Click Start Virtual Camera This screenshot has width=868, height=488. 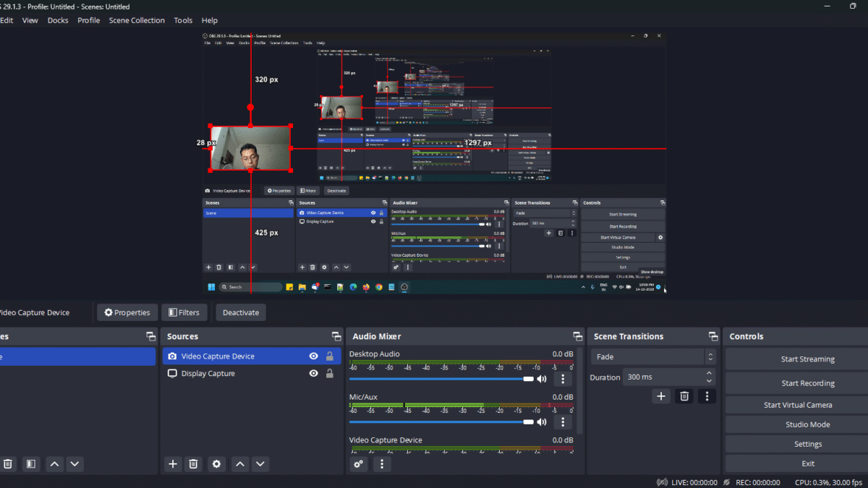tap(798, 405)
